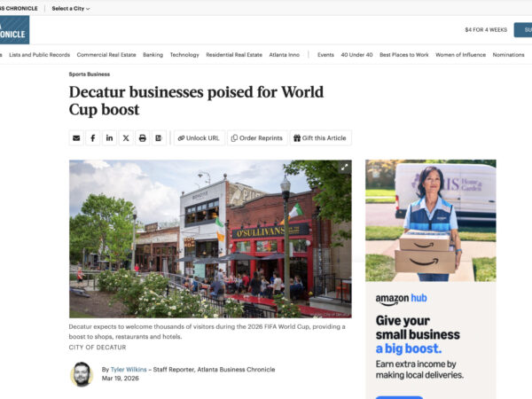
Task: Click the Unlock URL button
Action: click(x=198, y=138)
